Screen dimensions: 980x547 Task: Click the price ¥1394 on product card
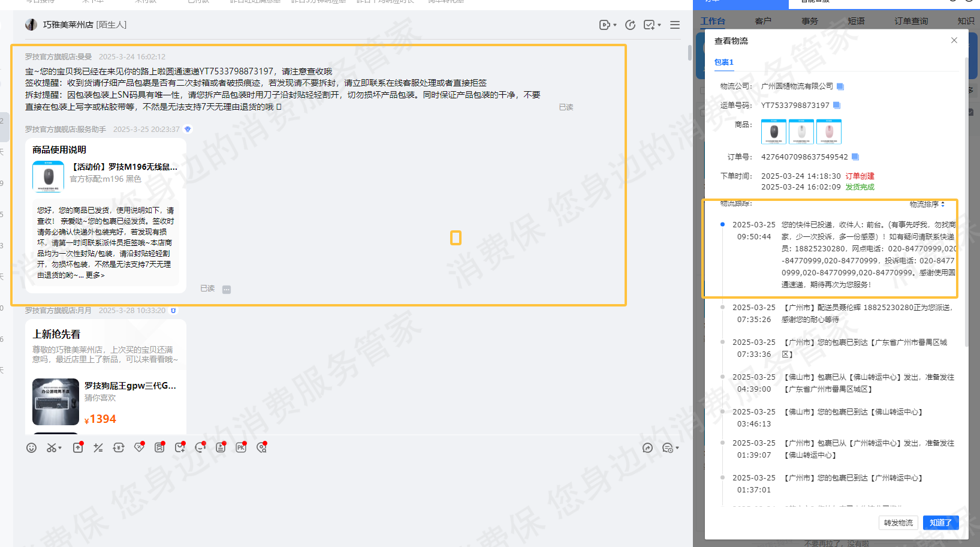tap(101, 419)
